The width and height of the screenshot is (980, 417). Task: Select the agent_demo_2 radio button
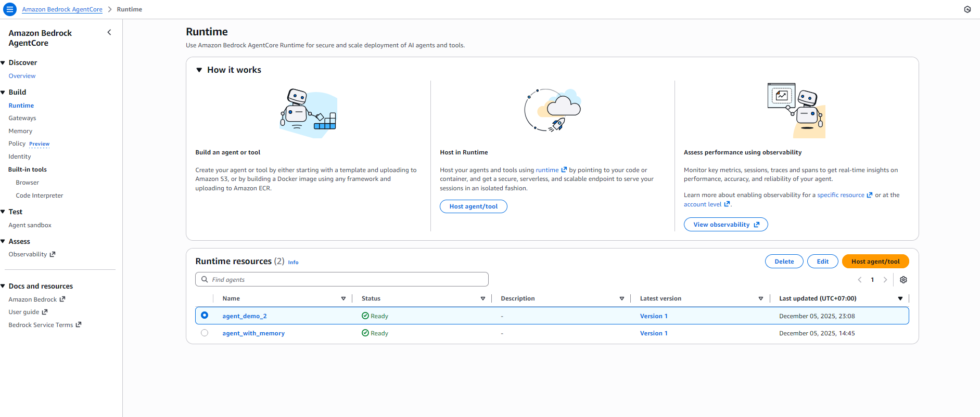(x=205, y=316)
